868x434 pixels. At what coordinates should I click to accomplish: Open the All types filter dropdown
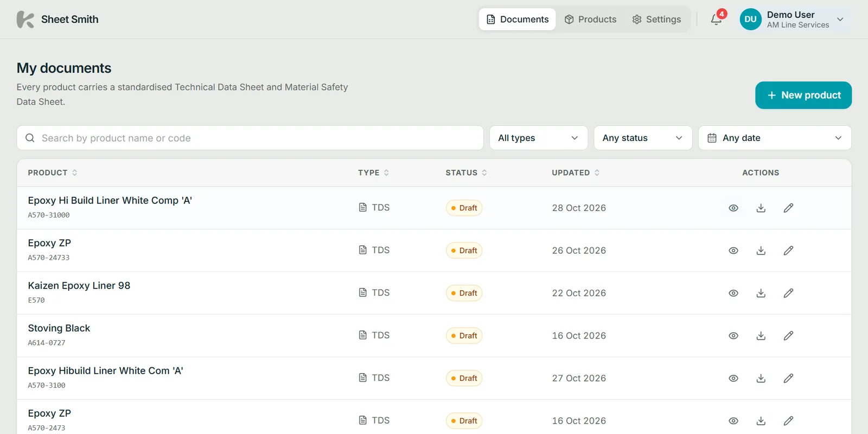[x=539, y=138]
